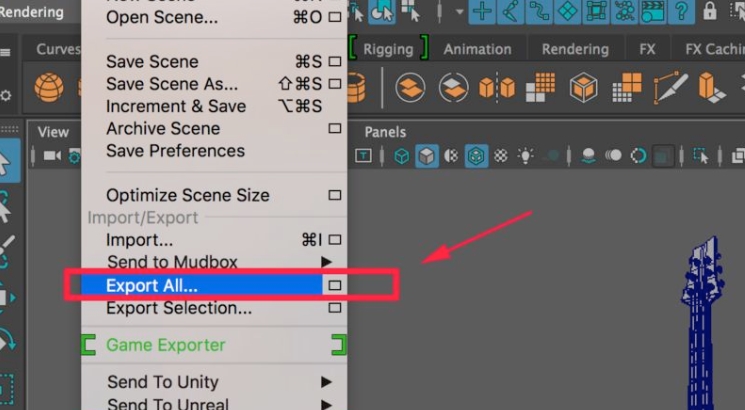Image resolution: width=745 pixels, height=410 pixels.
Task: Toggle Textured checker icon
Action: tap(501, 156)
